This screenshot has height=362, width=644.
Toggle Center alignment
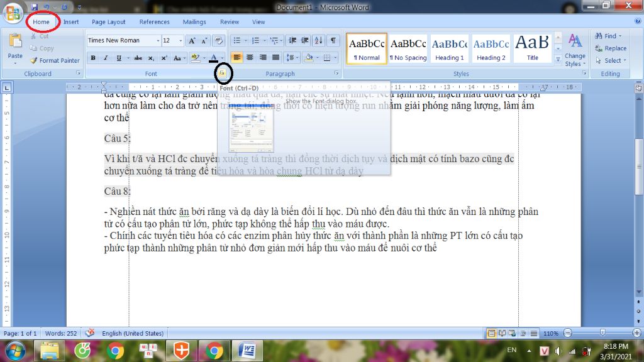(250, 58)
